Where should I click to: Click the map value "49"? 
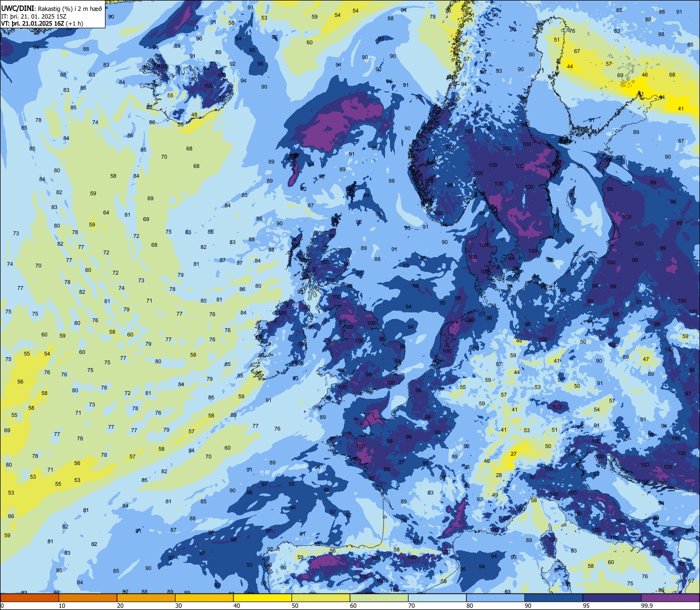[495, 495]
